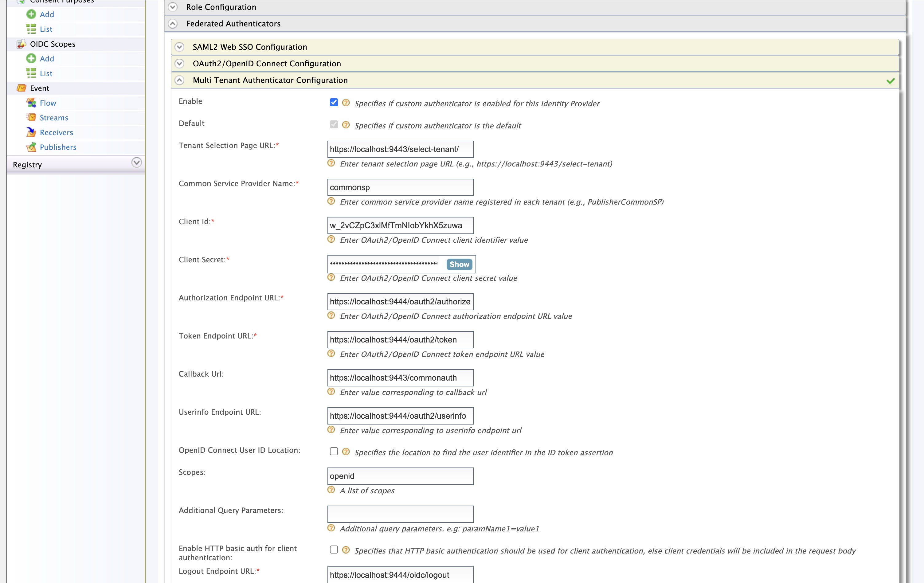Click the Additional Query Parameters field
The width and height of the screenshot is (924, 583).
pos(400,514)
